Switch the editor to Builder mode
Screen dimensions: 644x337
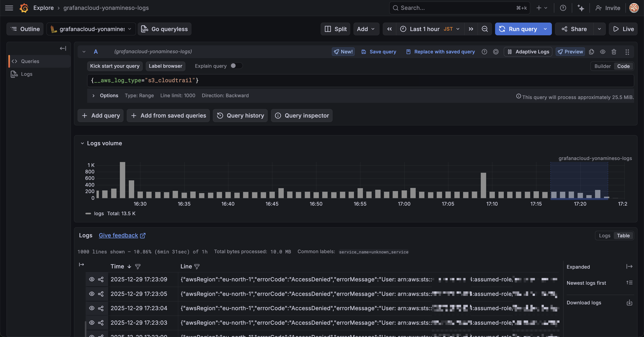[602, 66]
